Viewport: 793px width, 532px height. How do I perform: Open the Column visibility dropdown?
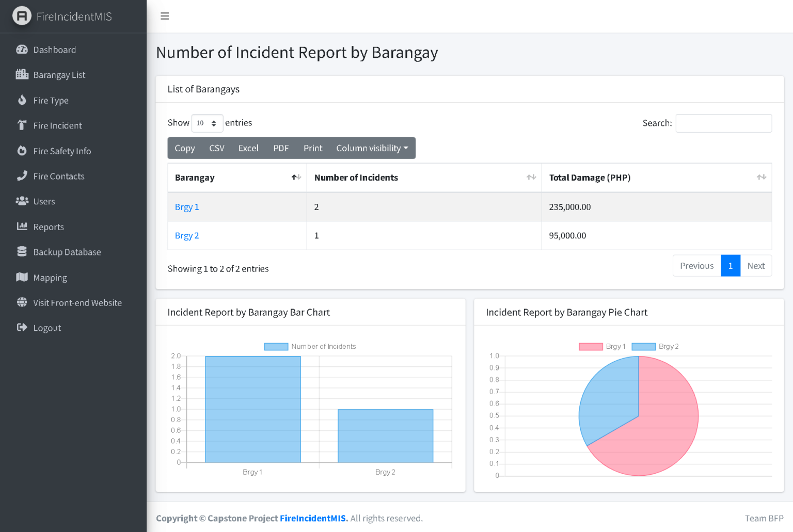click(x=372, y=148)
